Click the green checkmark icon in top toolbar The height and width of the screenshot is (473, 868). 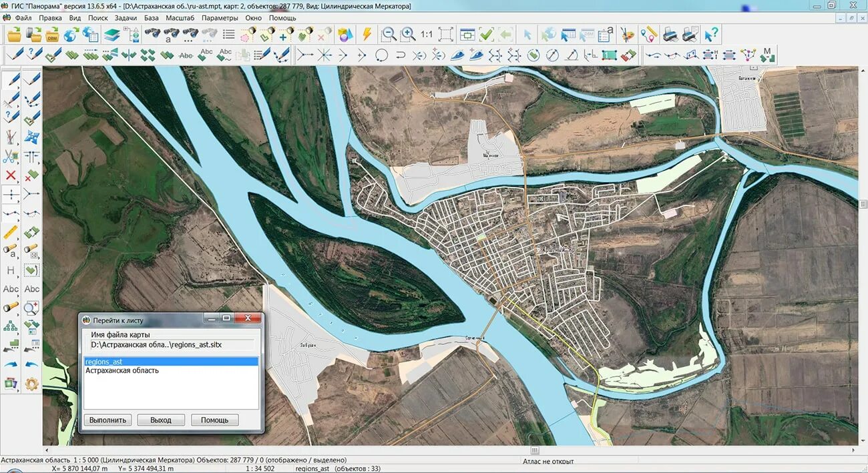point(486,34)
